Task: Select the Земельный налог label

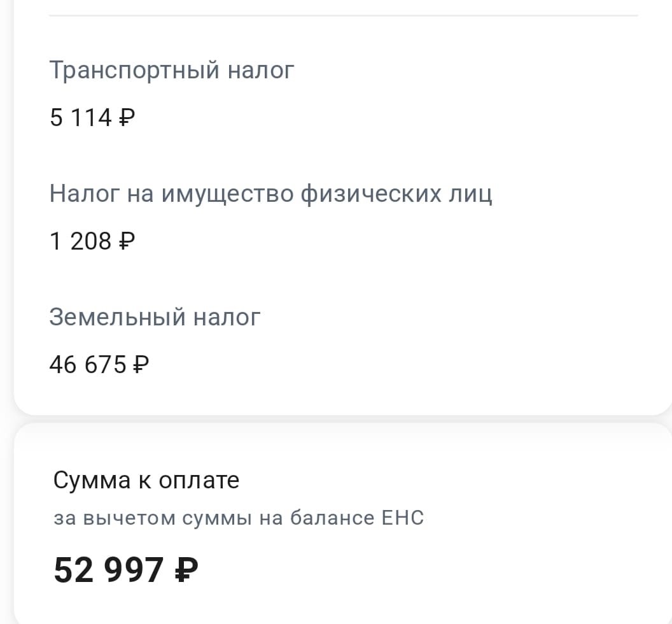Action: pyautogui.click(x=155, y=317)
